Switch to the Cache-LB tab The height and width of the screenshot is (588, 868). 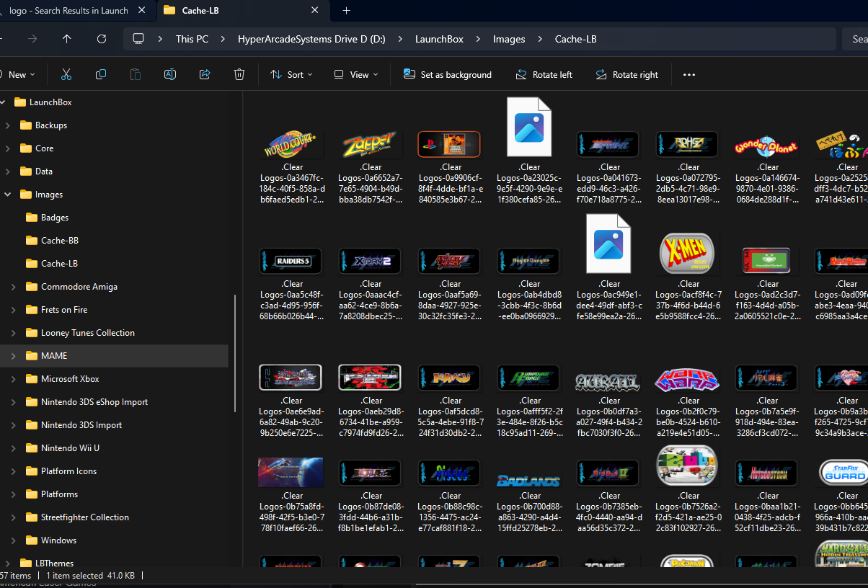pos(242,10)
